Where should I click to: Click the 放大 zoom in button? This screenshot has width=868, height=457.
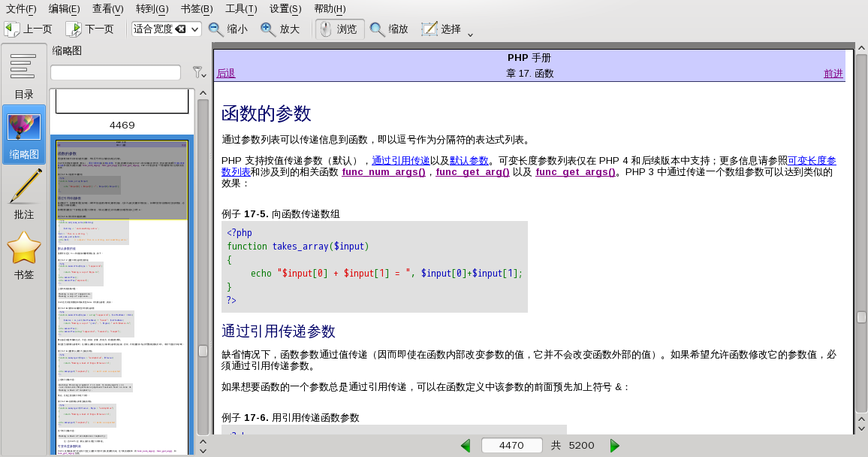coord(280,29)
